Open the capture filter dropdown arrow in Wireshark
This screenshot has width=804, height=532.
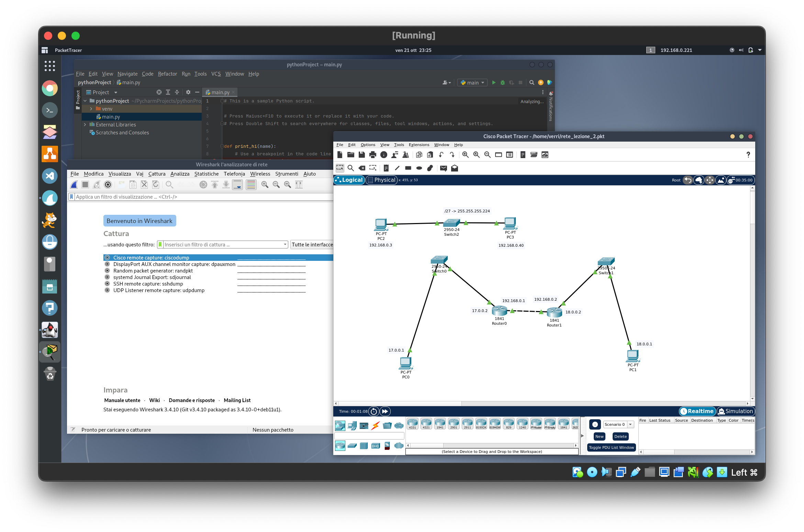(285, 245)
